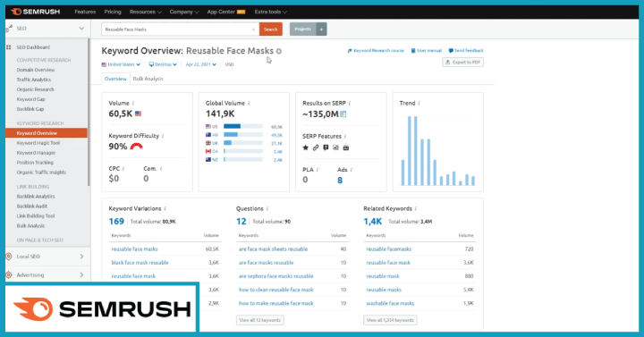The image size is (644, 337).
Task: Open Keyword Manager in sidebar
Action: click(36, 153)
